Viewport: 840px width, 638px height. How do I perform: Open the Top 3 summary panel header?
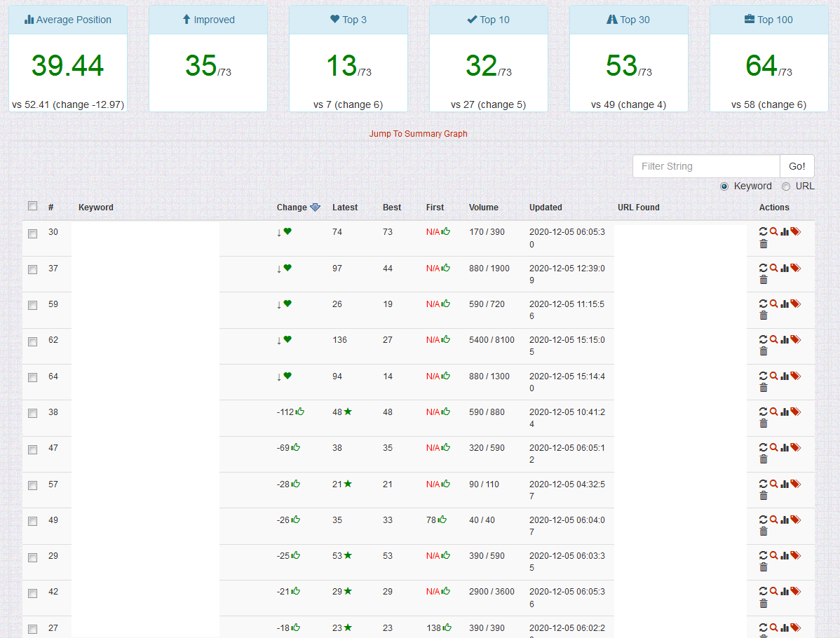pos(348,20)
